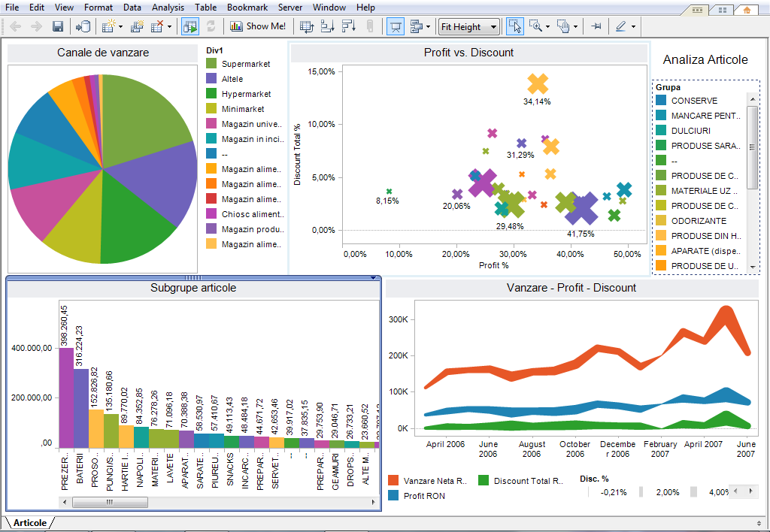
Task: Open the File menu
Action: tap(12, 8)
